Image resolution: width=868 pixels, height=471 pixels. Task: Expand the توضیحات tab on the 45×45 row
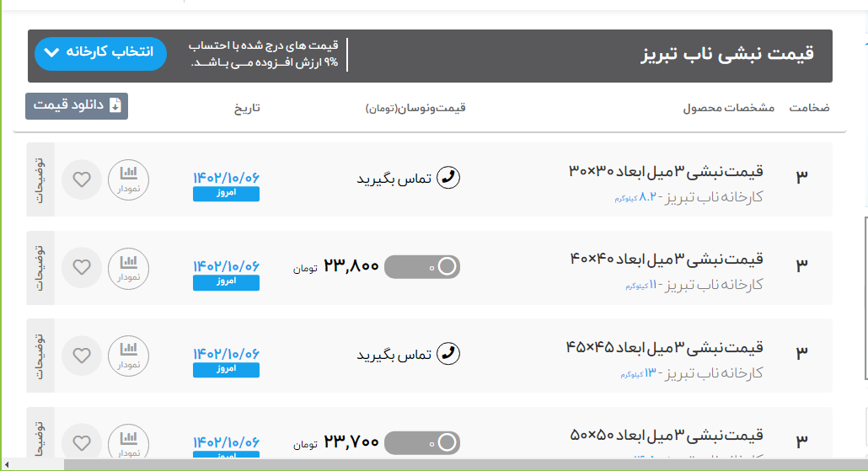pos(40,356)
